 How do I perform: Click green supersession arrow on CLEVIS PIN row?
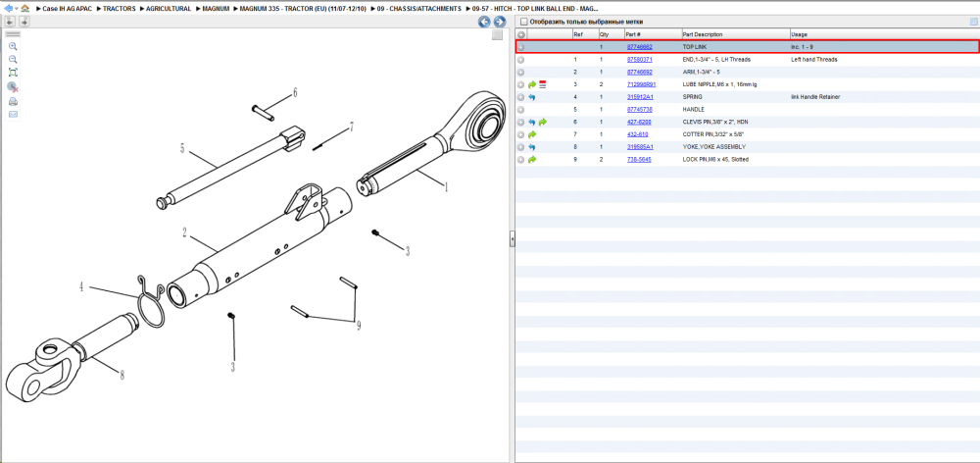click(543, 122)
